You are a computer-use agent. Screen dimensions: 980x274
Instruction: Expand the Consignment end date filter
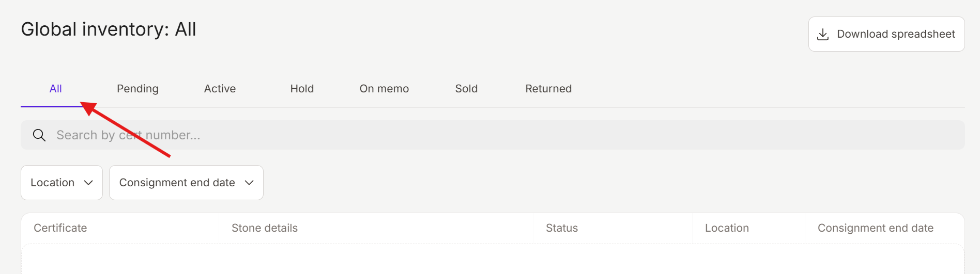pos(186,183)
